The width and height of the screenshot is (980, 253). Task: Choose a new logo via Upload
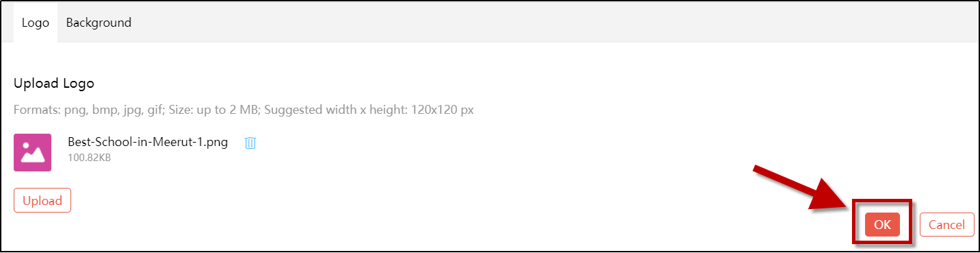(42, 201)
